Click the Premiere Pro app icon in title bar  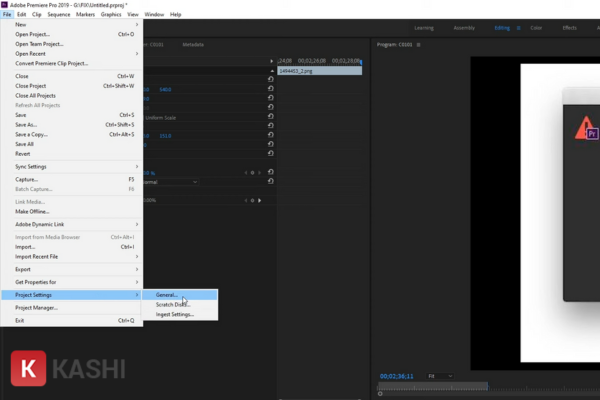coord(6,4)
